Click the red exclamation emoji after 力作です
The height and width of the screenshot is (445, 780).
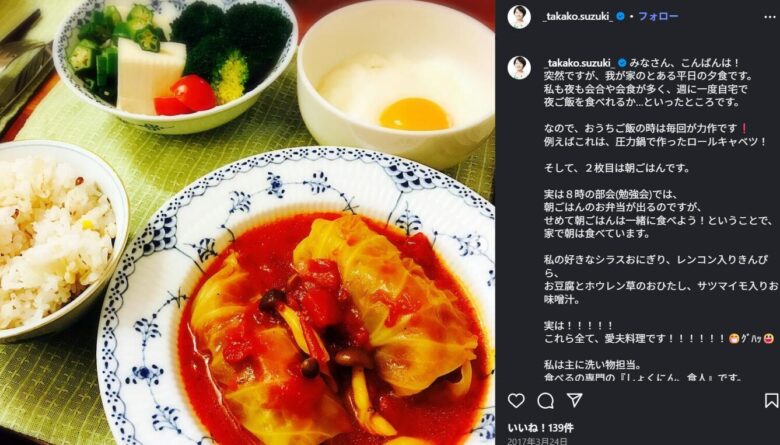744,128
